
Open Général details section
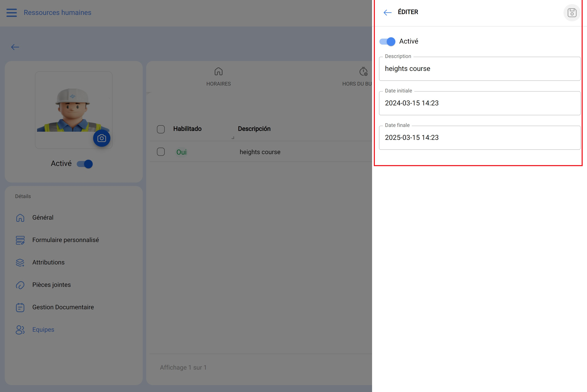(x=43, y=217)
